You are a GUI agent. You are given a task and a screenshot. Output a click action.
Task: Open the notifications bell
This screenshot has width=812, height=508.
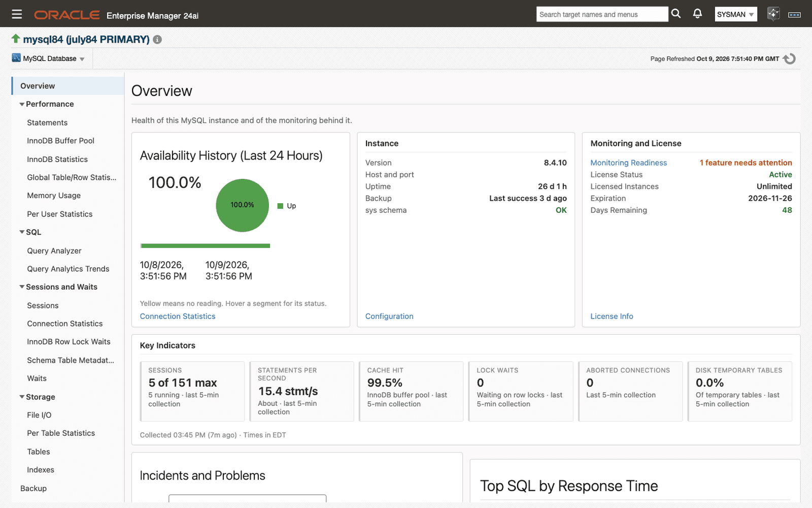coord(698,14)
